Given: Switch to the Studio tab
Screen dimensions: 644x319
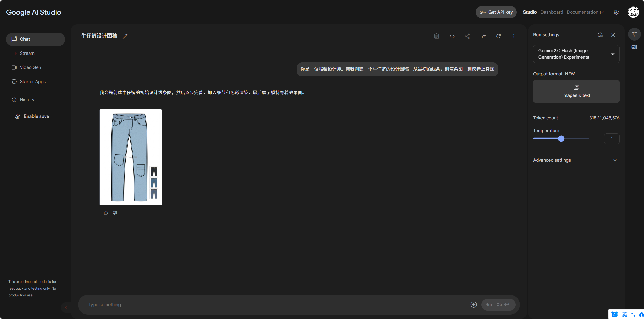Looking at the screenshot, I should click(x=530, y=12).
